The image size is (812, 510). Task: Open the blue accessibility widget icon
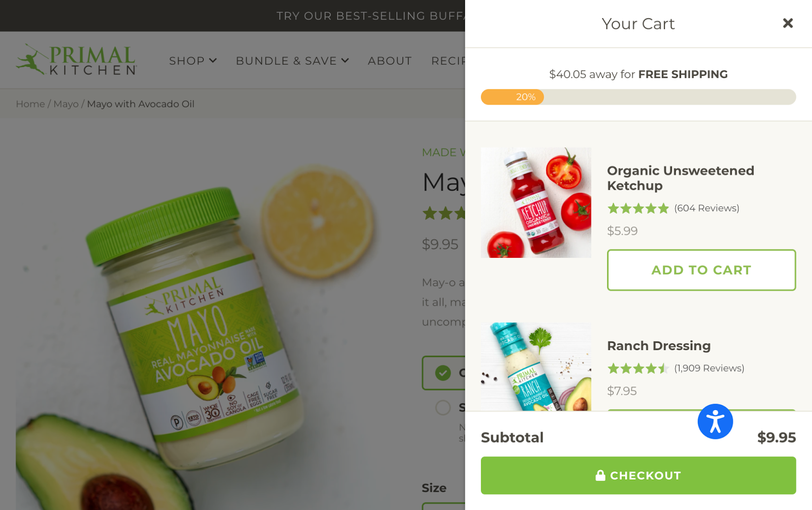(715, 422)
